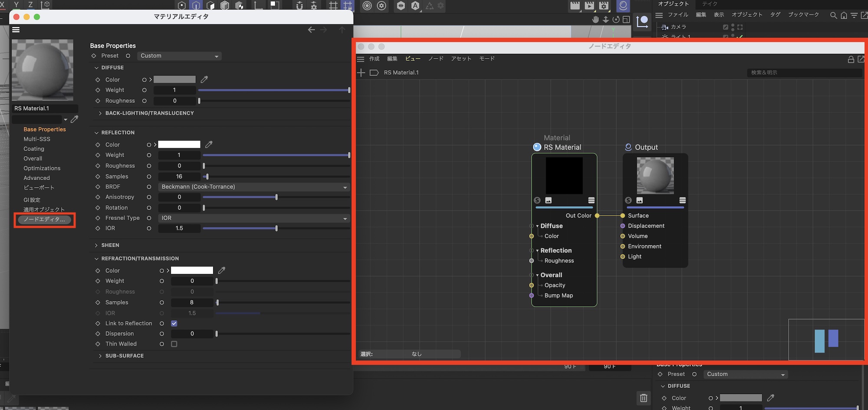Viewport: 868px width, 410px height.
Task: Open the Fresnel Type IOR dropdown
Action: [x=254, y=218]
